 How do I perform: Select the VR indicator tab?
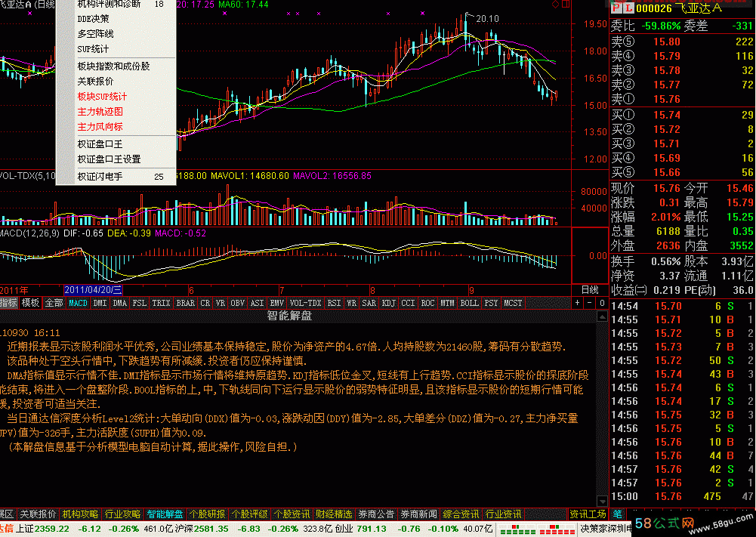click(x=221, y=303)
